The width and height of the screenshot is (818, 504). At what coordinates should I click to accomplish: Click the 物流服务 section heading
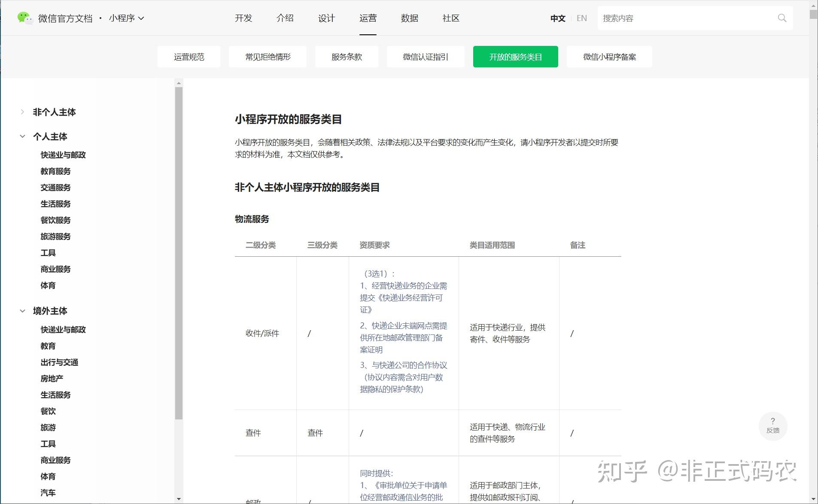point(252,219)
